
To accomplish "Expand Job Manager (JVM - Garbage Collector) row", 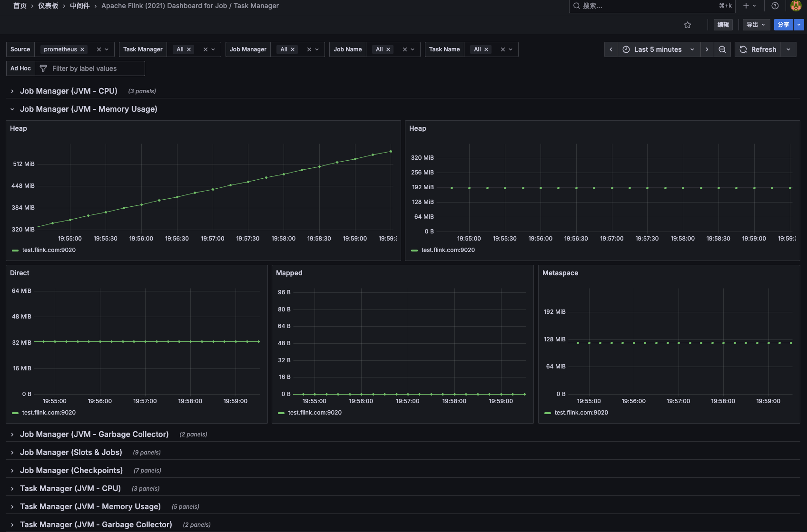I will [x=94, y=434].
